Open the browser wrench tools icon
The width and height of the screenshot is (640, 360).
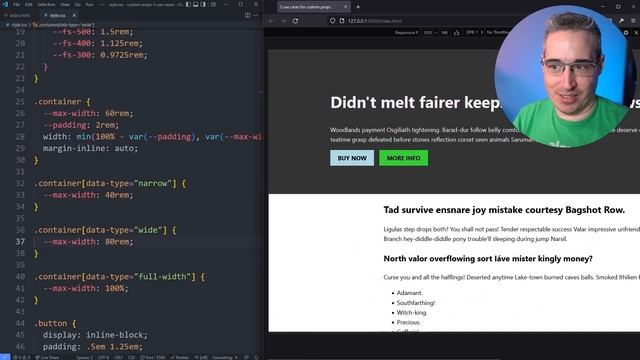[x=621, y=20]
